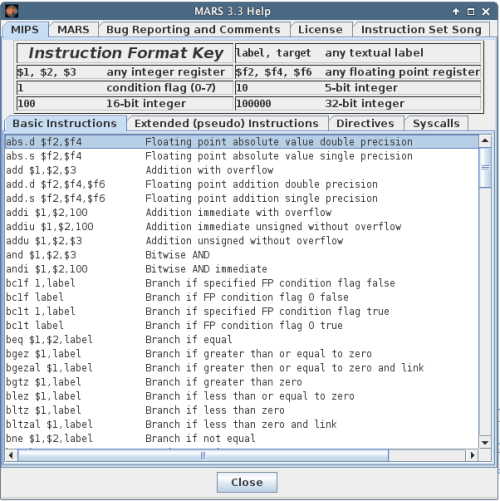Open the MARS tab
This screenshot has width=500, height=501.
click(x=73, y=29)
